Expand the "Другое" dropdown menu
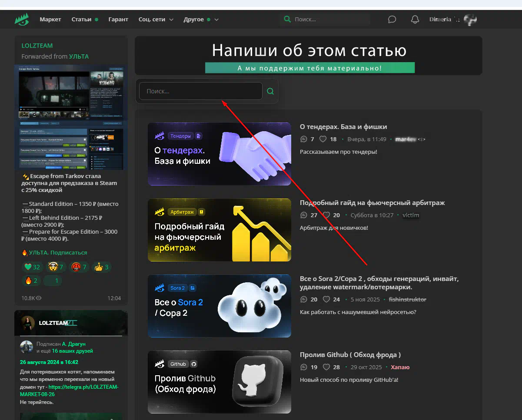This screenshot has width=522, height=420. [x=201, y=20]
